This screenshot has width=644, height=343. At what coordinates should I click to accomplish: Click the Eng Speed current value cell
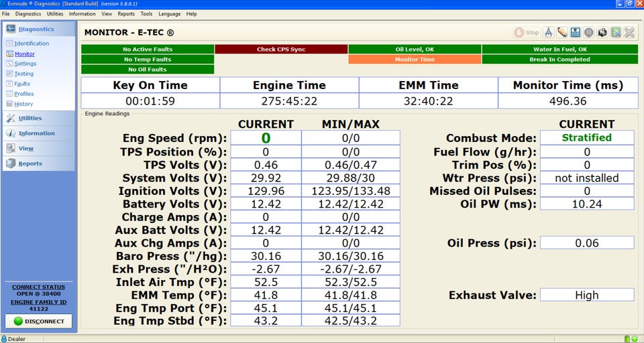[x=266, y=138]
